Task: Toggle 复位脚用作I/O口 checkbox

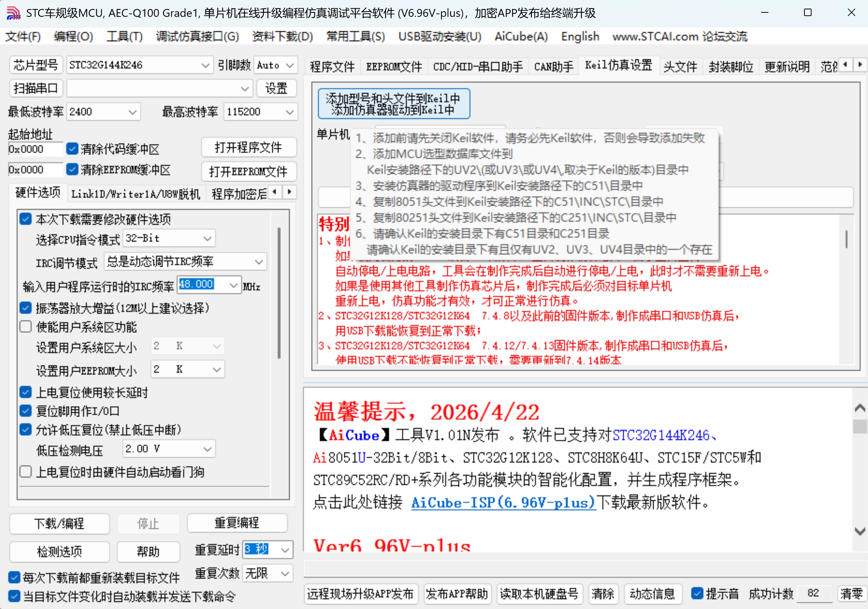Action: pyautogui.click(x=26, y=411)
